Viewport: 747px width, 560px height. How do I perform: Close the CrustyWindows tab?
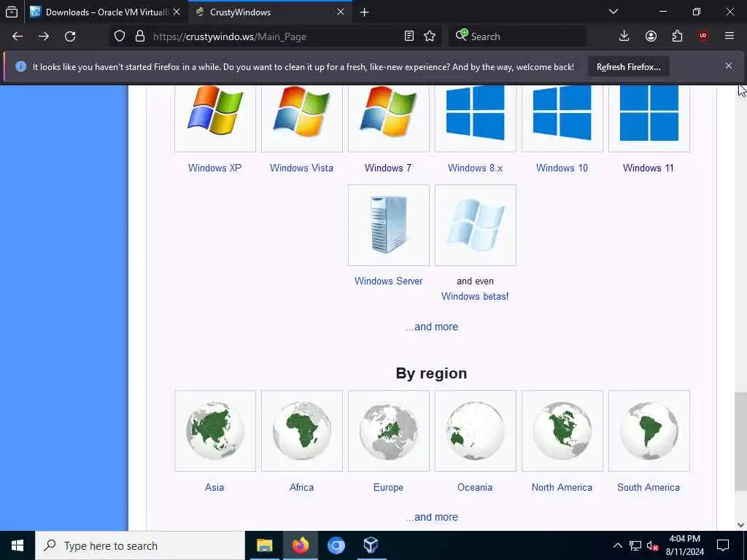pyautogui.click(x=341, y=12)
